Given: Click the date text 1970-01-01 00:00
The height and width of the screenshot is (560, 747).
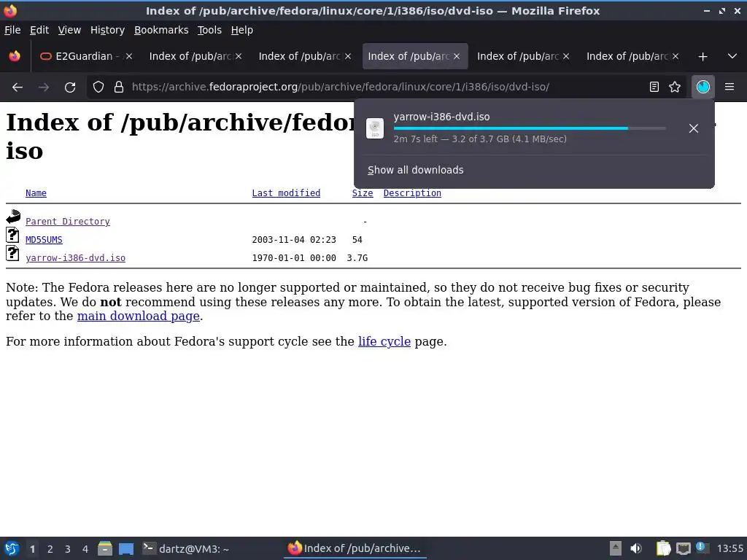Looking at the screenshot, I should [294, 257].
